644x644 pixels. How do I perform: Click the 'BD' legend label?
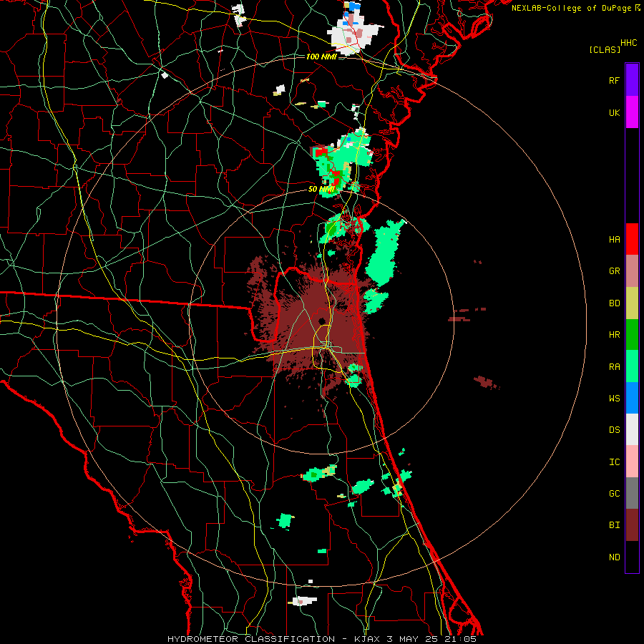(x=614, y=303)
